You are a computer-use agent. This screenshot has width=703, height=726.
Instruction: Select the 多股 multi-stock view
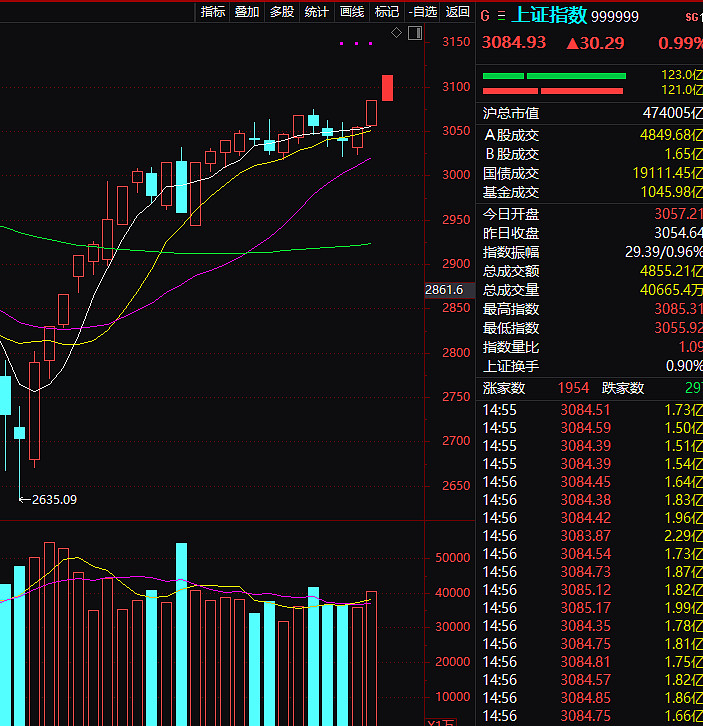tap(282, 12)
